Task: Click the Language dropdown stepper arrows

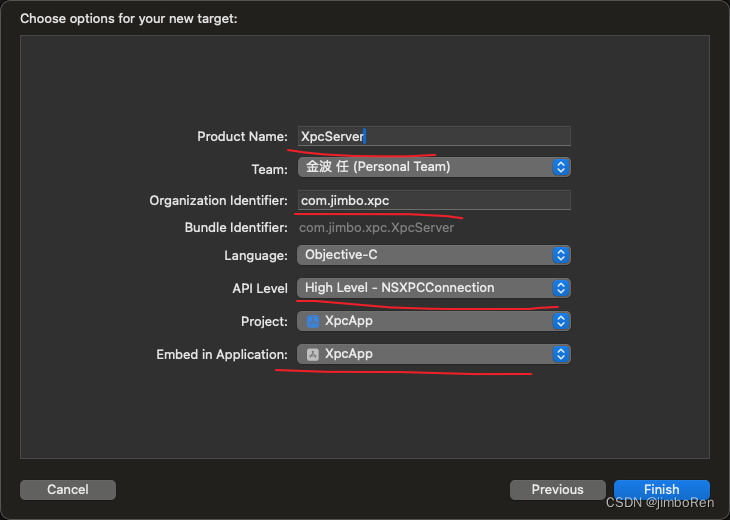Action: click(x=561, y=255)
